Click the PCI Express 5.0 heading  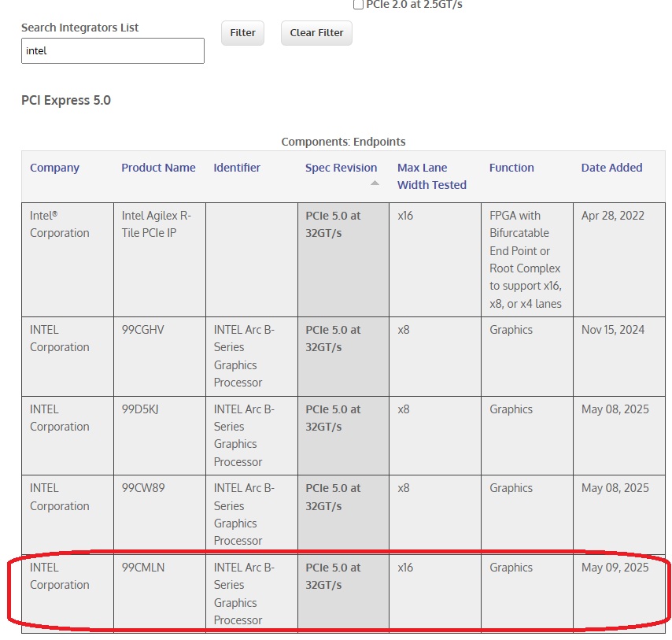coord(66,100)
